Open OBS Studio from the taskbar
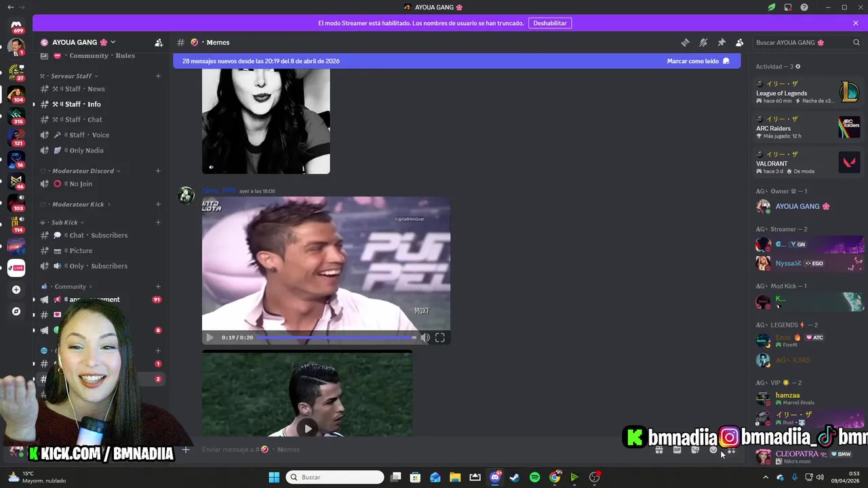 point(595,477)
